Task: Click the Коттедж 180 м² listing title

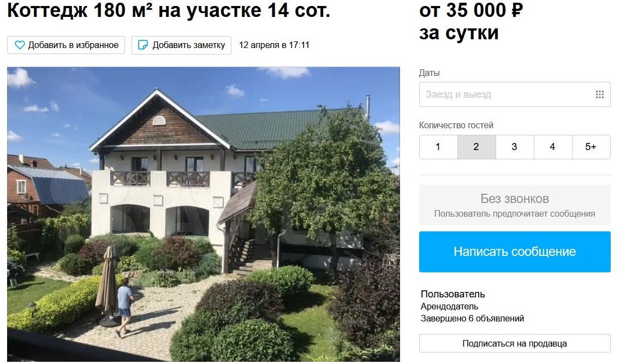Action: pyautogui.click(x=169, y=10)
